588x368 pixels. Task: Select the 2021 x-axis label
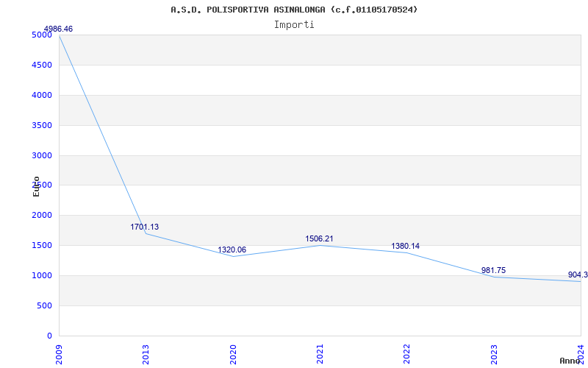[320, 353]
